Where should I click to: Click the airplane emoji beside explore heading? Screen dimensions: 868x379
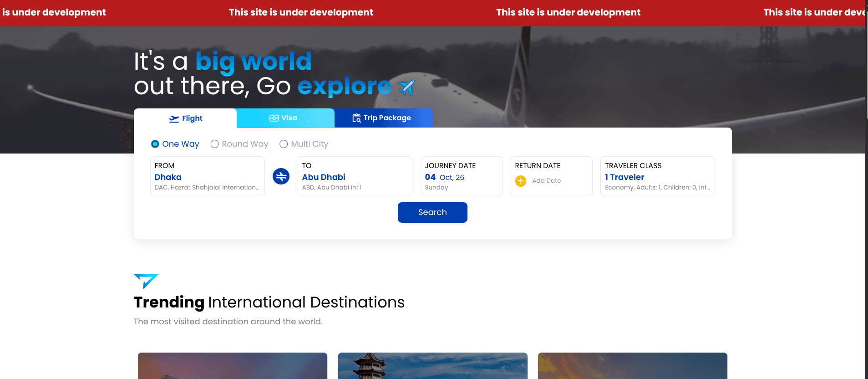point(406,87)
